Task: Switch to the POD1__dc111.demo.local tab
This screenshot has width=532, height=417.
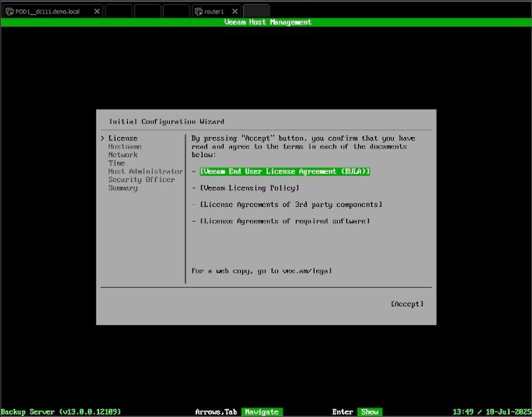Action: point(49,11)
